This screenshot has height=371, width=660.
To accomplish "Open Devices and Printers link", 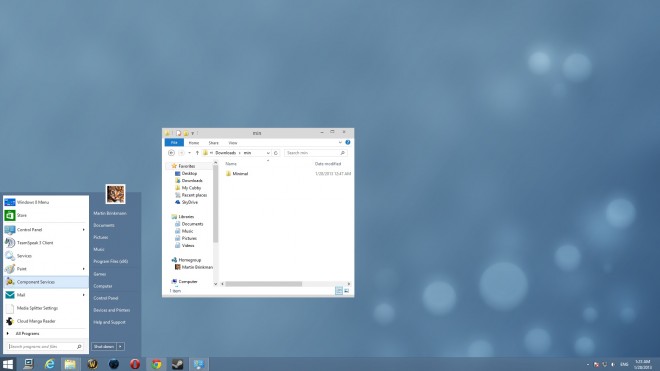I will (112, 310).
